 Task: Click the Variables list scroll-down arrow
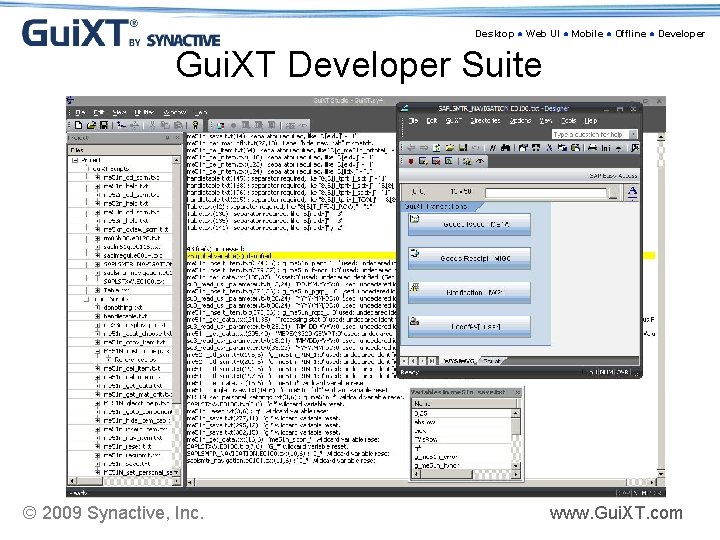point(516,466)
